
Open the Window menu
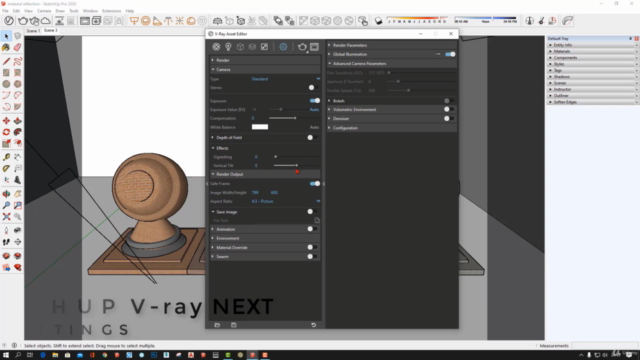(x=90, y=11)
